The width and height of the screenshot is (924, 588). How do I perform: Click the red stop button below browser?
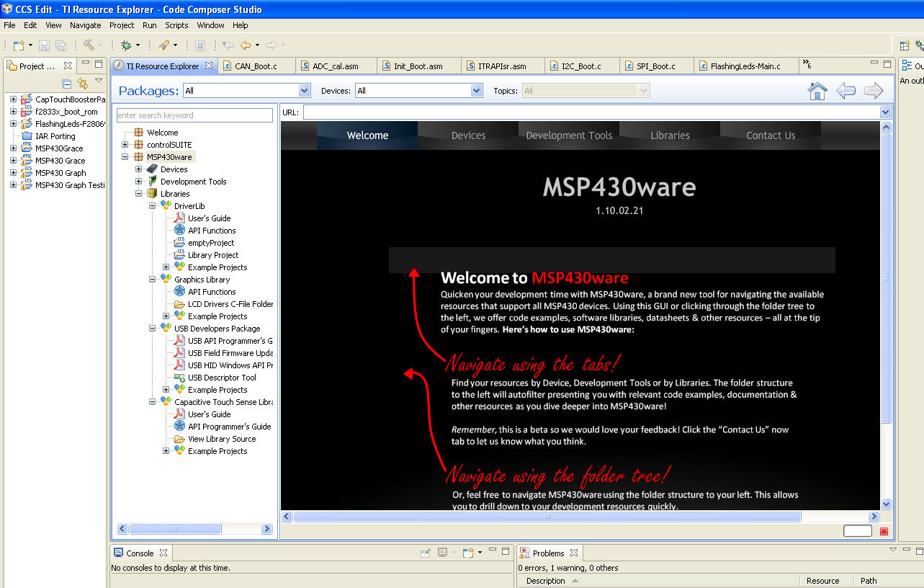(884, 531)
